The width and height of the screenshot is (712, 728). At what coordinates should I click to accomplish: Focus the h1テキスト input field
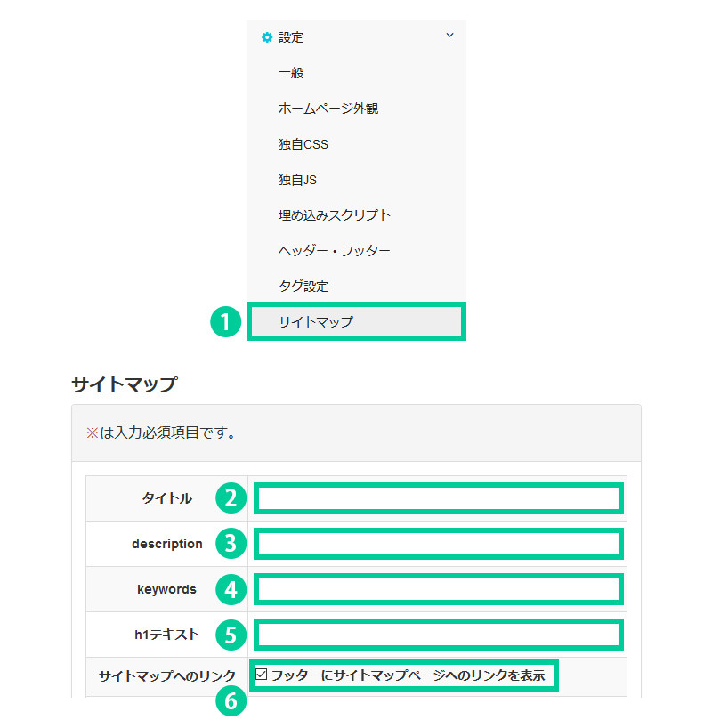pyautogui.click(x=439, y=635)
